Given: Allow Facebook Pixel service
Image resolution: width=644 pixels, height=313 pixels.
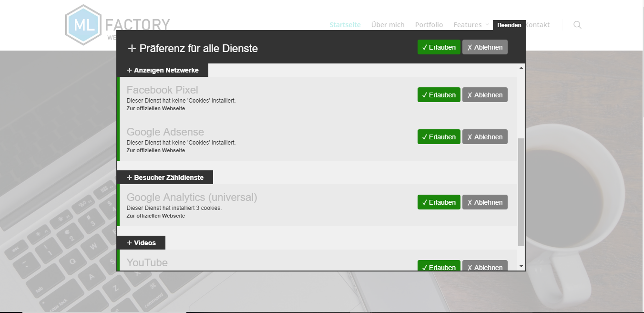Looking at the screenshot, I should click(x=439, y=95).
